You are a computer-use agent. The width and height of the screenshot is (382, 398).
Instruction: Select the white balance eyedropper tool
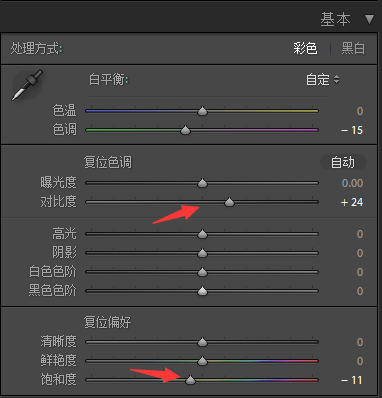tap(27, 85)
